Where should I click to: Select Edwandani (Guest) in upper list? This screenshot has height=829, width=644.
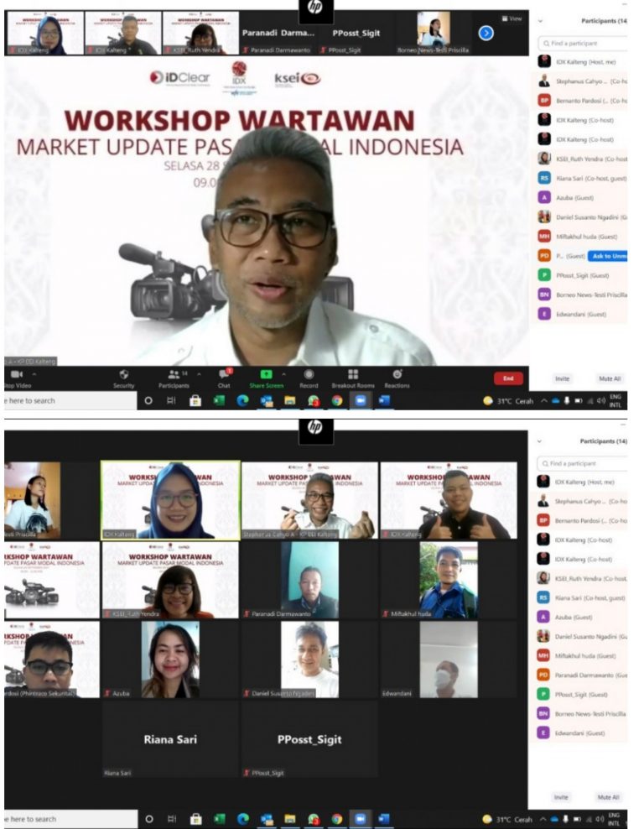click(x=582, y=314)
